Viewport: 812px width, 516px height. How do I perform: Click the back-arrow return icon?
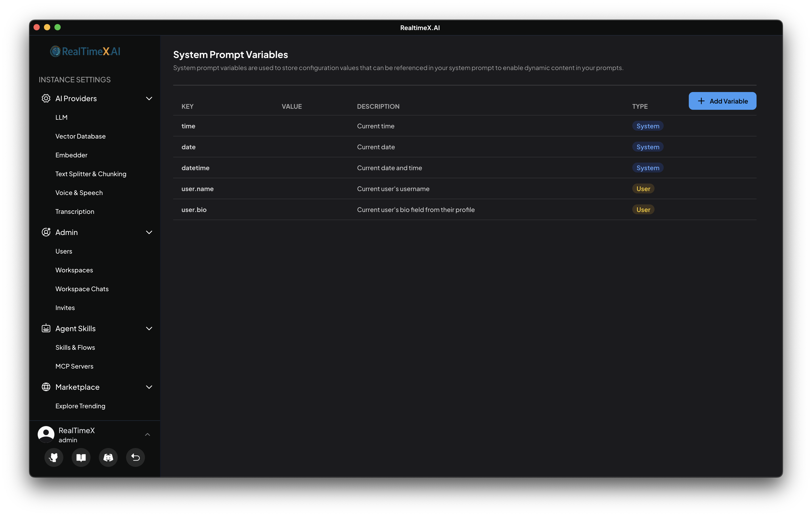pos(136,457)
